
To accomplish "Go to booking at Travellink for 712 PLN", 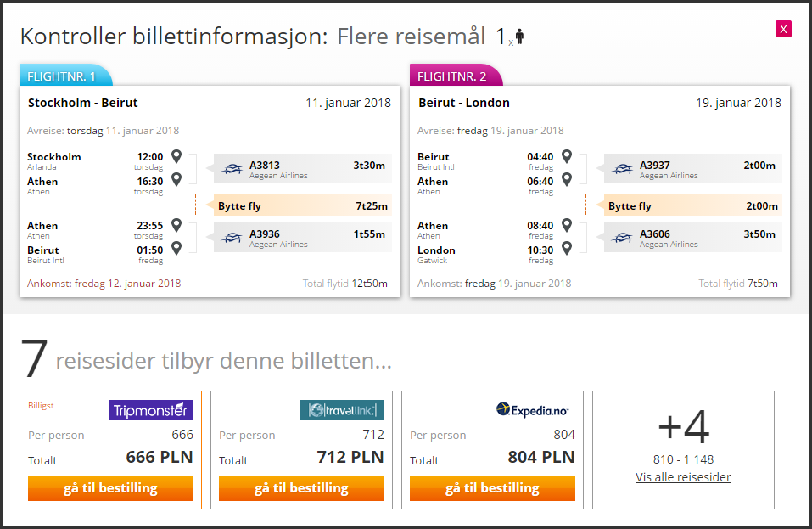I will [301, 488].
